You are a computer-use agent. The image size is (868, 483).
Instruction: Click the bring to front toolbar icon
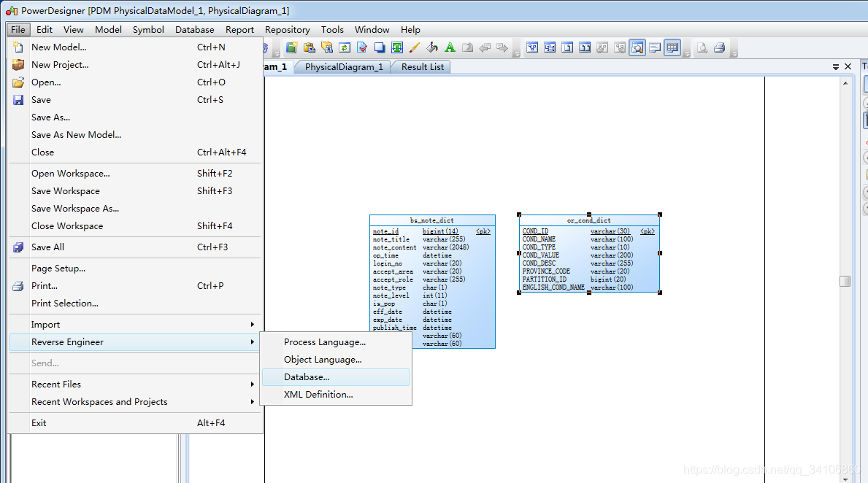click(468, 47)
